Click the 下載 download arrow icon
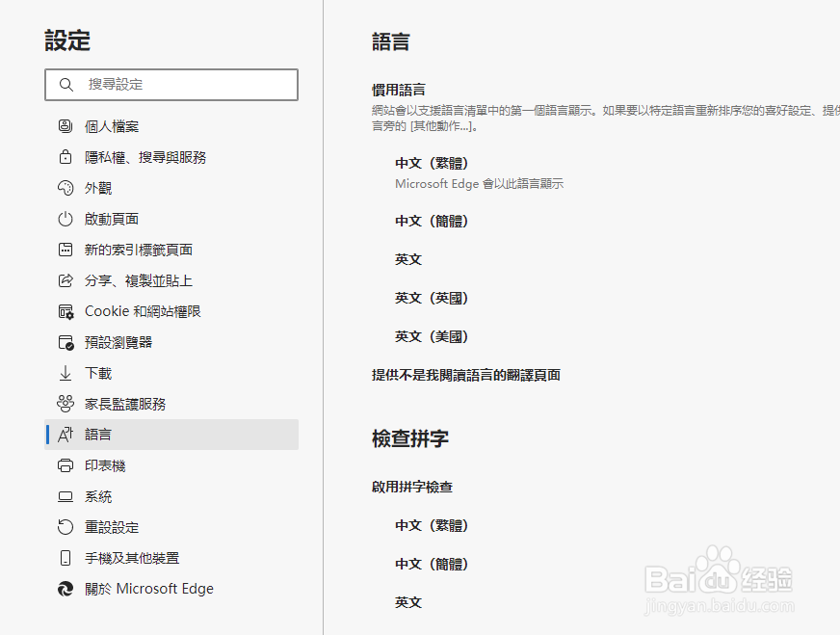840x635 pixels. 66,373
